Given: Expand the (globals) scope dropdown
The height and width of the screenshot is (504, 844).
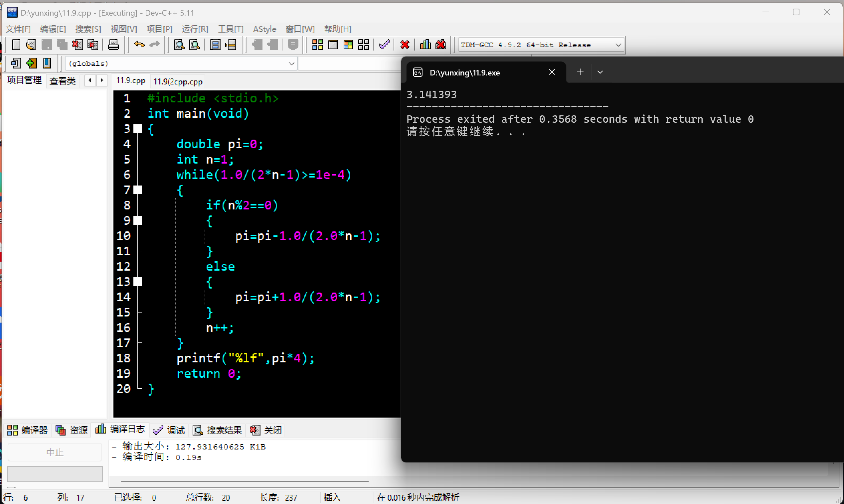Looking at the screenshot, I should [291, 63].
